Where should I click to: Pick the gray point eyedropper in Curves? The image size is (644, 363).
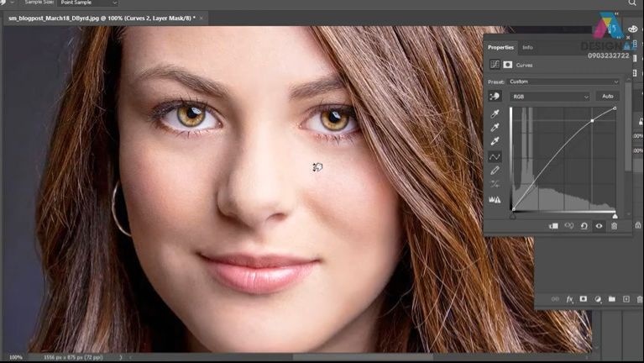point(495,128)
